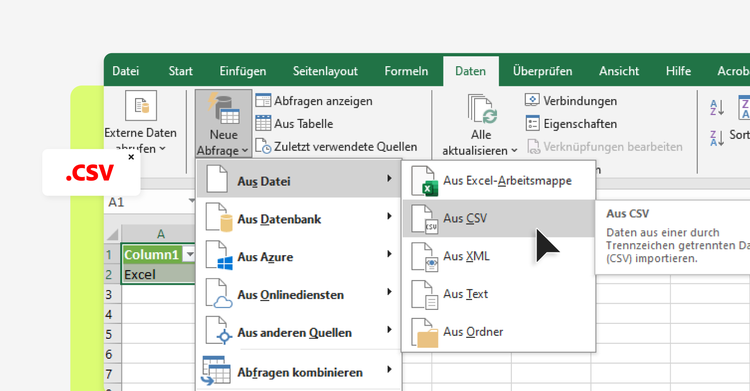
Task: Switch to the Ansicht tab
Action: (619, 71)
